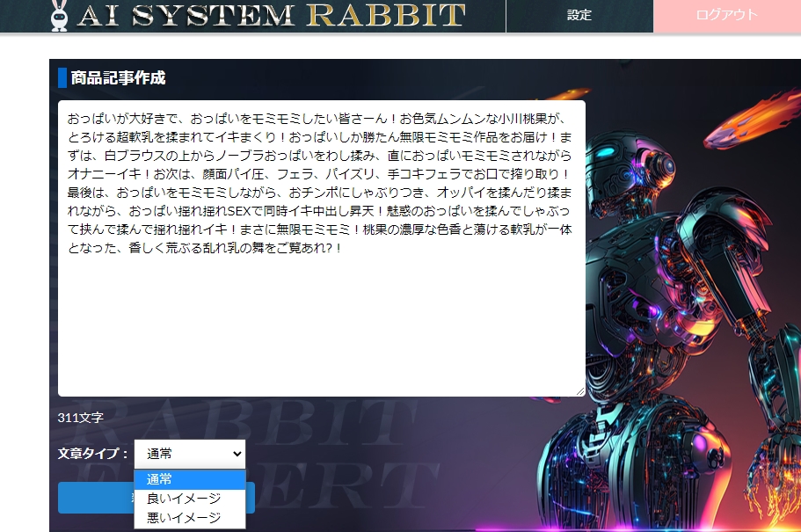This screenshot has width=801, height=532.
Task: Click the 311文字 character count
Action: pyautogui.click(x=81, y=418)
